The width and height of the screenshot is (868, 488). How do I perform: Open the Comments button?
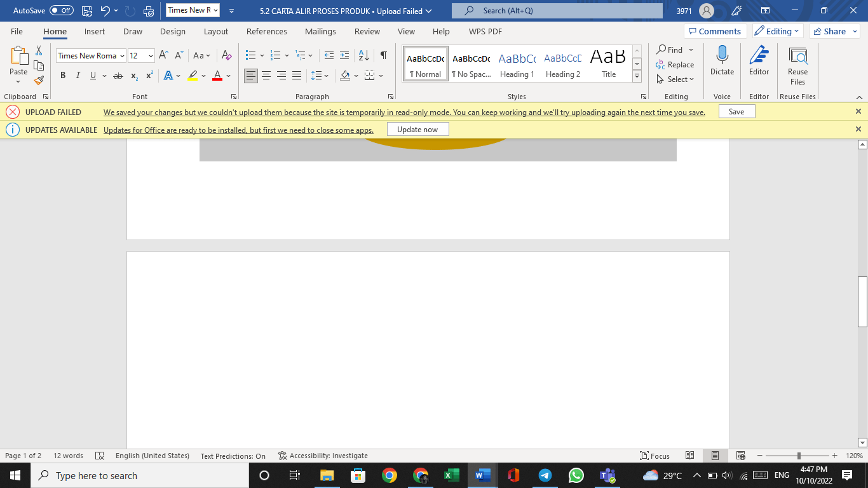tap(715, 31)
